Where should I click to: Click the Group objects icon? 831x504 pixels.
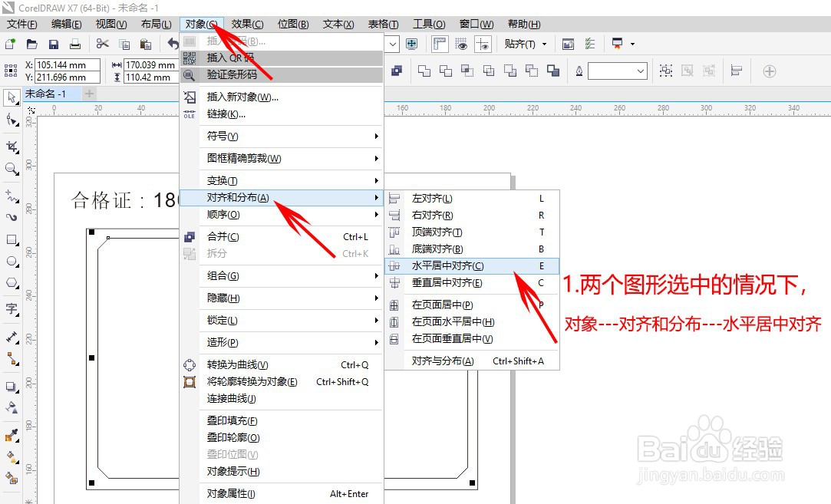click(666, 71)
